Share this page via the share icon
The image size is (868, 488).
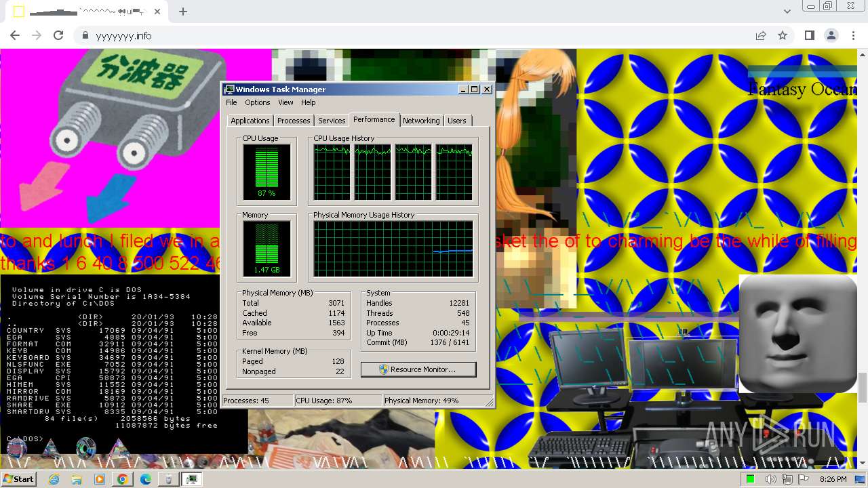[x=761, y=35]
